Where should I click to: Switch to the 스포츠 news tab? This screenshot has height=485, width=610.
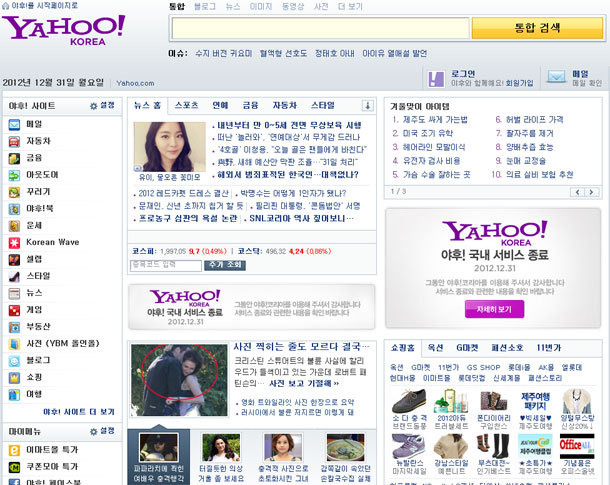tap(187, 105)
